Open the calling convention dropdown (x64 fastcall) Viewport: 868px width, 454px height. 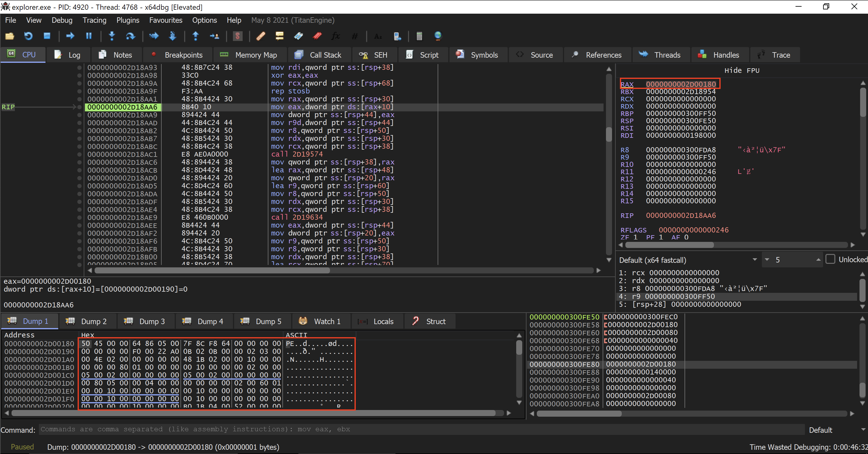(x=688, y=260)
